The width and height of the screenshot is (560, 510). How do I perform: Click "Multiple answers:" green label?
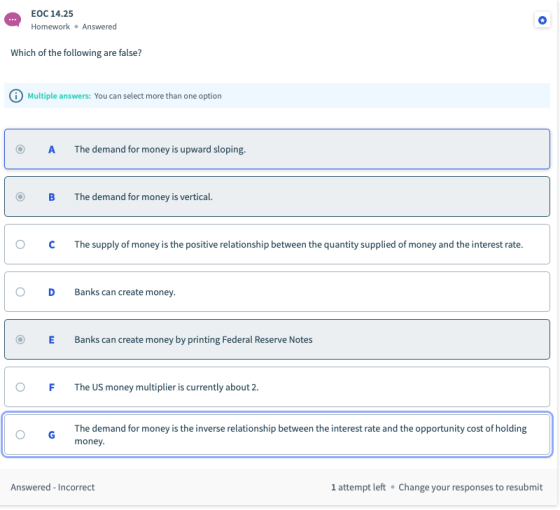point(59,96)
